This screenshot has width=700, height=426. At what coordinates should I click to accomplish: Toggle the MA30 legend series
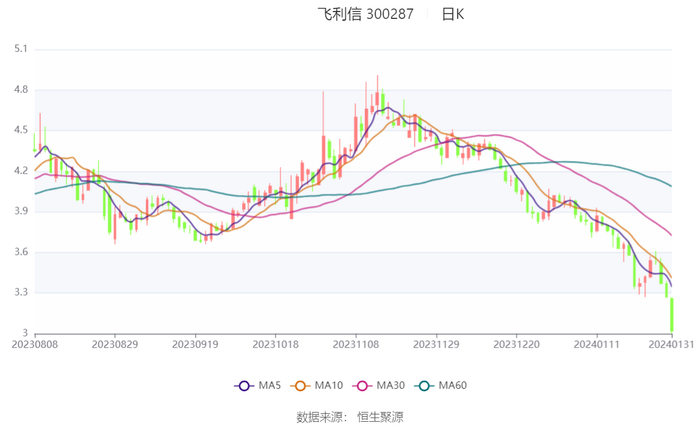coord(379,385)
